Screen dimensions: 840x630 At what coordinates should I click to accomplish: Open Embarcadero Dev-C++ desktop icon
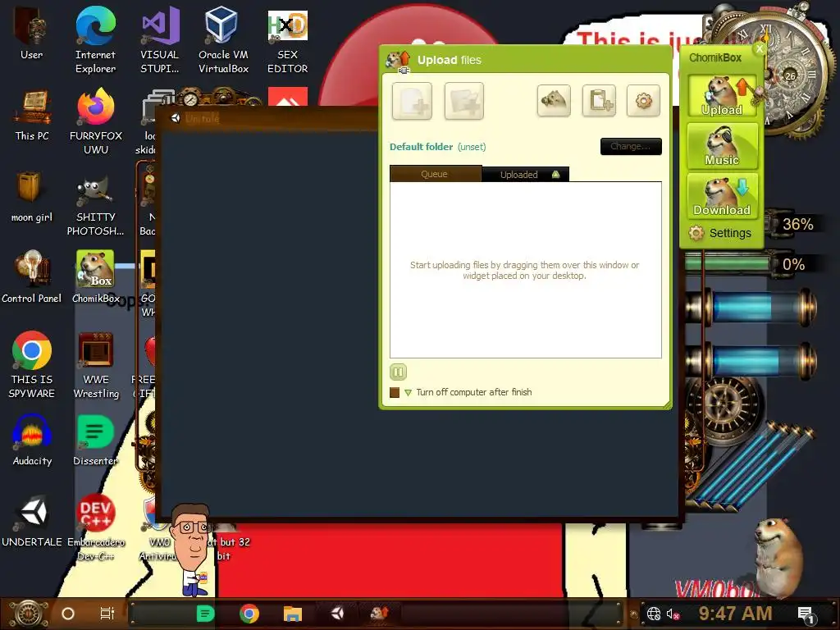point(96,527)
